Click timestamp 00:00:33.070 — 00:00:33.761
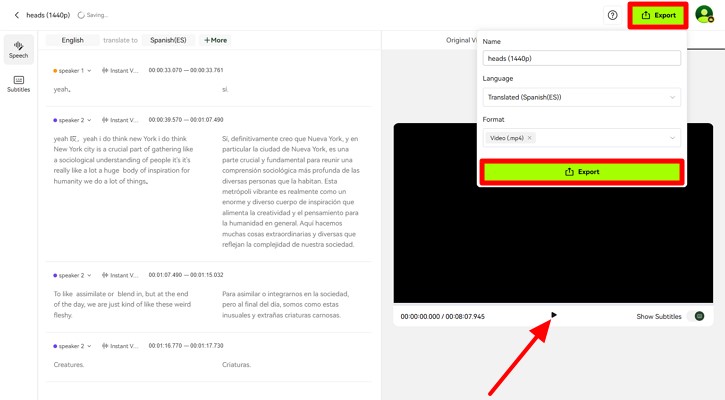The height and width of the screenshot is (400, 725). pyautogui.click(x=186, y=70)
